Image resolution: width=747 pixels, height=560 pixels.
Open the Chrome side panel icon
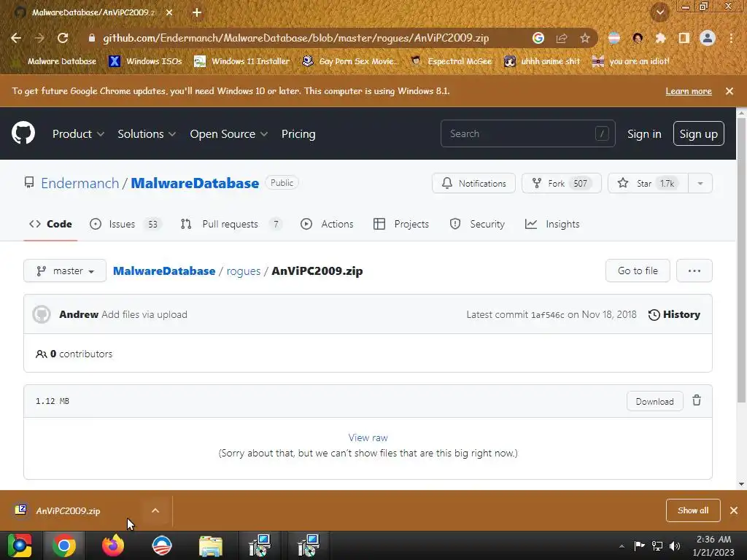click(x=684, y=38)
